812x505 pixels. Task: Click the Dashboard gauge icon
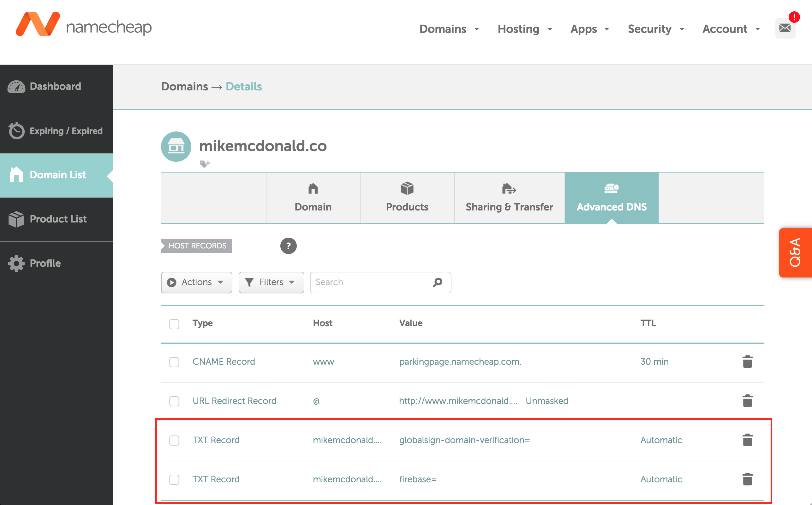point(16,87)
